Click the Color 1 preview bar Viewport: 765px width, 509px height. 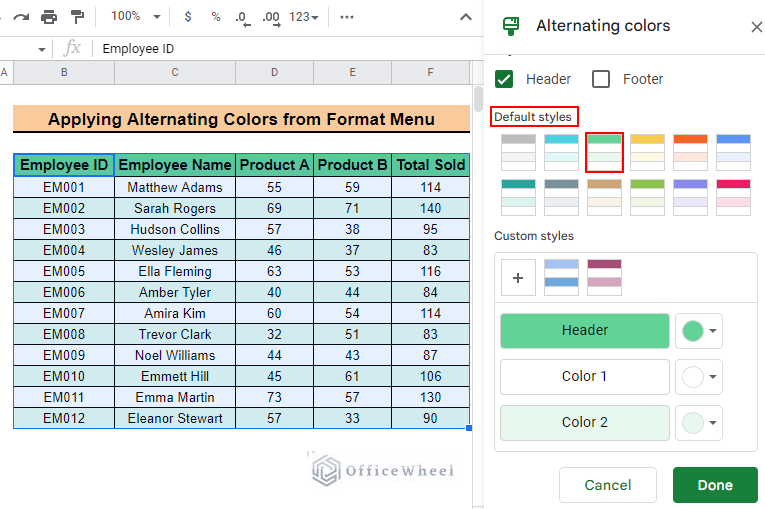point(584,377)
